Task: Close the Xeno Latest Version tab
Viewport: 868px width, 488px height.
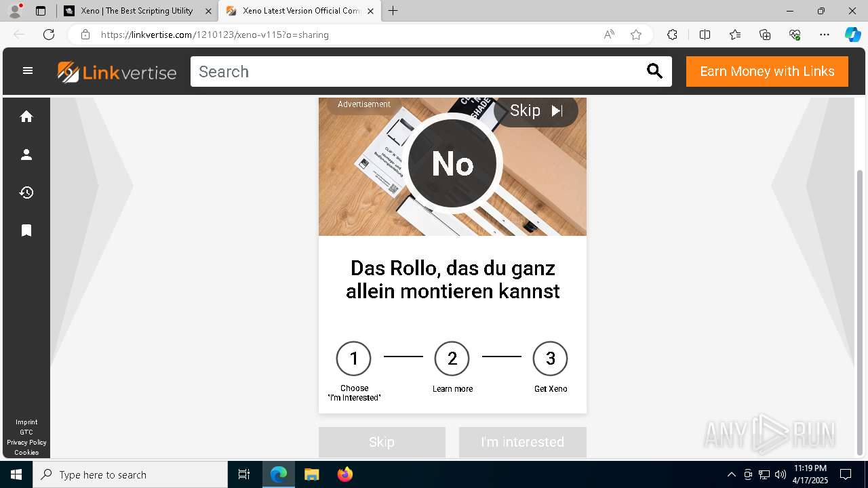Action: (370, 11)
